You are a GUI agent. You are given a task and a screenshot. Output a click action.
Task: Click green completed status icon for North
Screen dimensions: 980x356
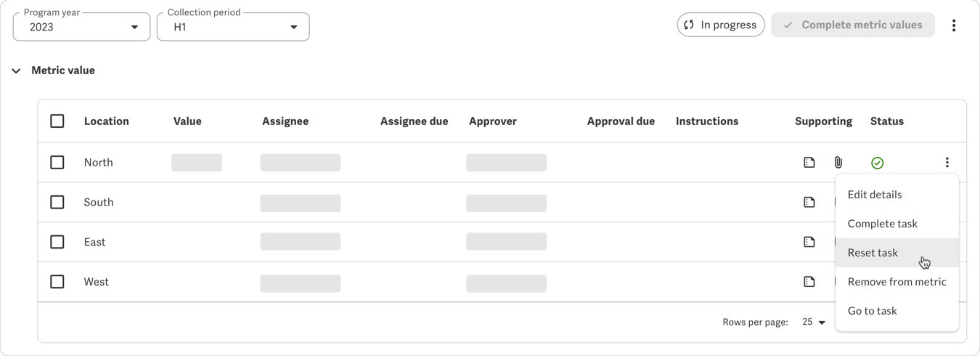click(878, 163)
